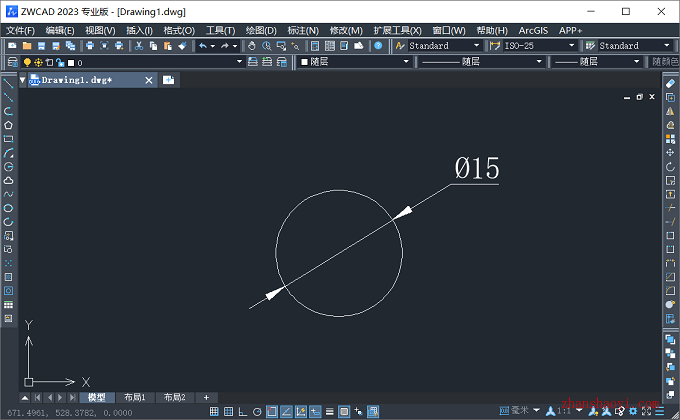Open the Layer Properties Manager icon

click(13, 62)
